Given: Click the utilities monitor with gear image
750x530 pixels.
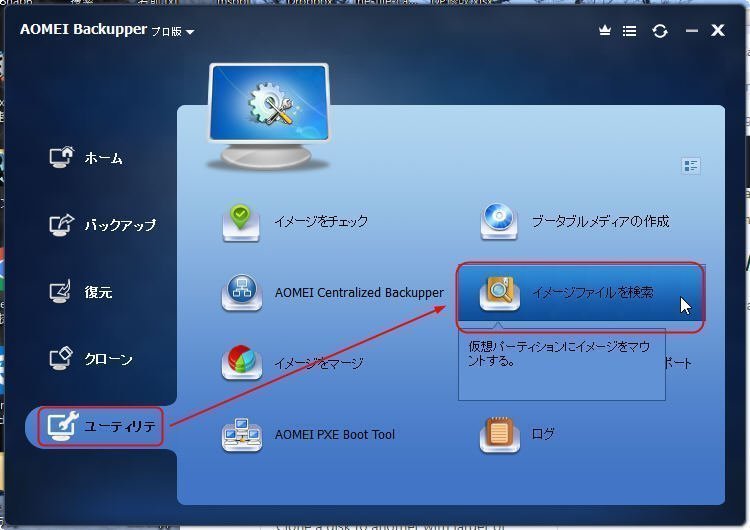Looking at the screenshot, I should pyautogui.click(x=269, y=116).
